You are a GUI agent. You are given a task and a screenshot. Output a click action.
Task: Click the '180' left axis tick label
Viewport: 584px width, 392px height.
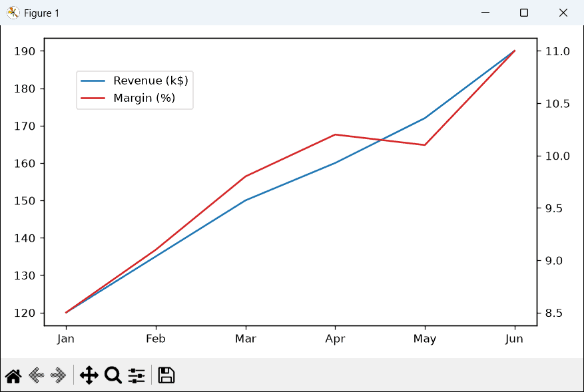(x=25, y=89)
